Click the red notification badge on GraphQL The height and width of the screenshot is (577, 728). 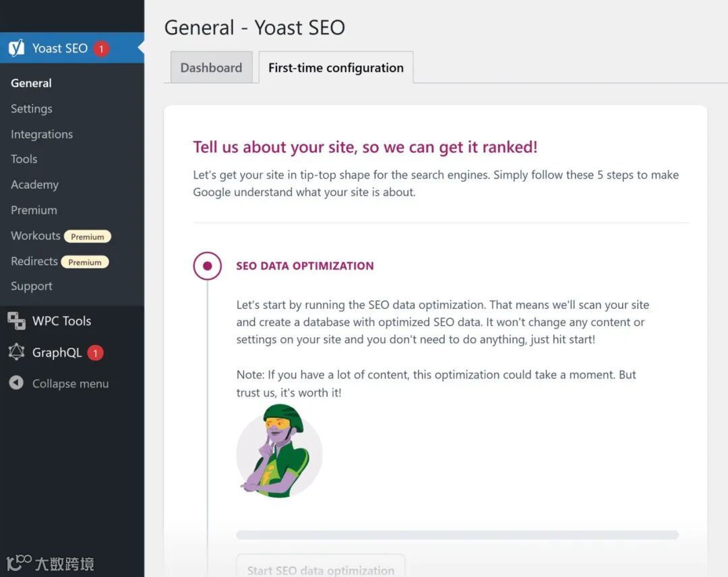tap(95, 353)
